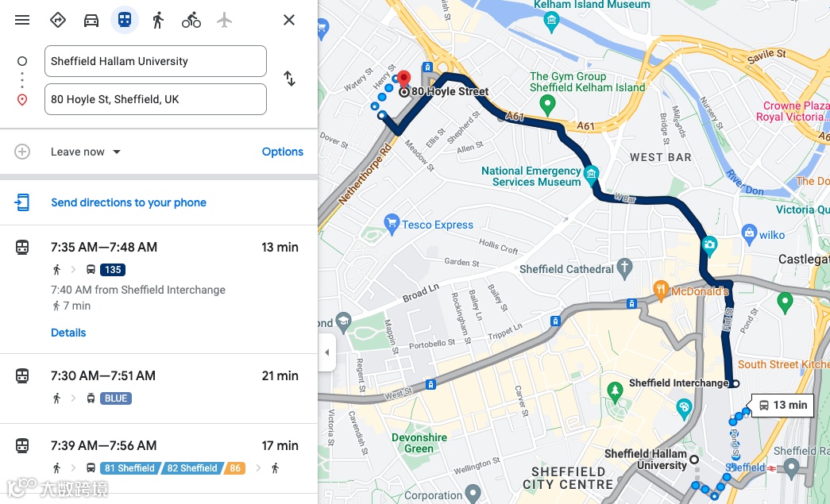Select the Transit travel mode
Screen dimensions: 830x504
pyautogui.click(x=125, y=20)
